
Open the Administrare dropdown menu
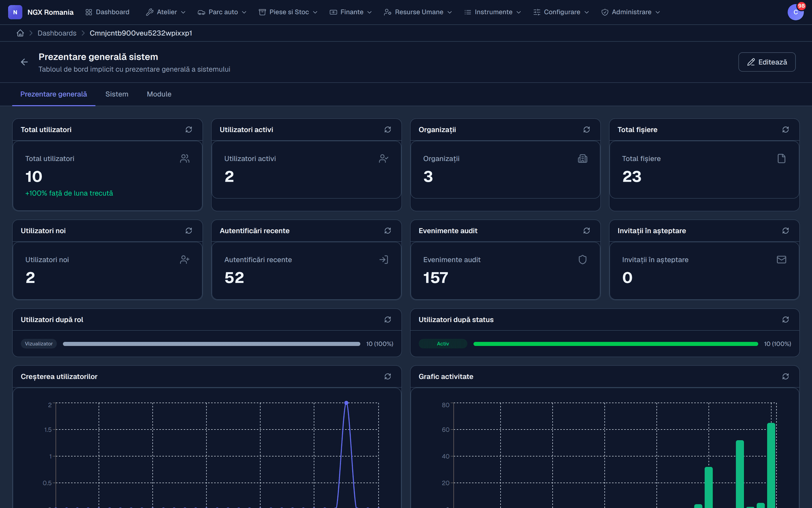(631, 12)
